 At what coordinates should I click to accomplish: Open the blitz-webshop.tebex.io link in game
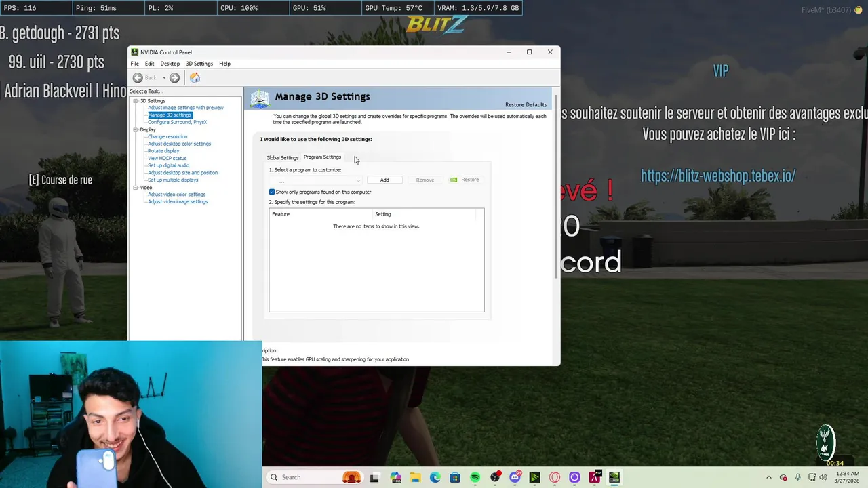718,176
